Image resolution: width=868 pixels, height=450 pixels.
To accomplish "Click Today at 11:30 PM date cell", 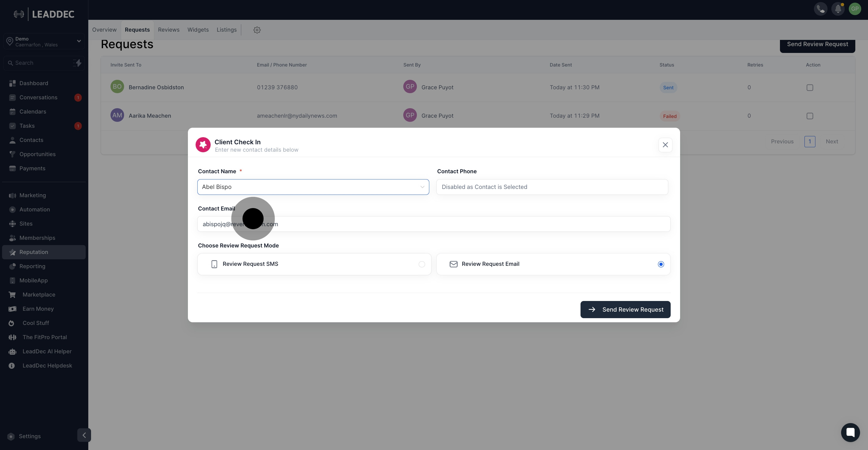I will pyautogui.click(x=575, y=88).
